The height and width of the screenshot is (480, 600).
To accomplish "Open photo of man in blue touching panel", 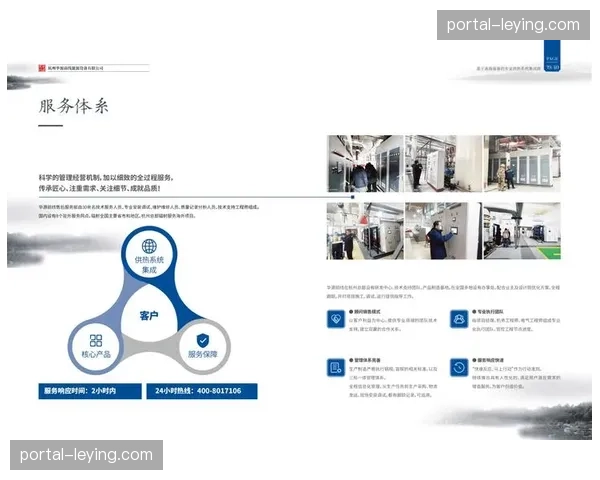I will click(x=441, y=231).
